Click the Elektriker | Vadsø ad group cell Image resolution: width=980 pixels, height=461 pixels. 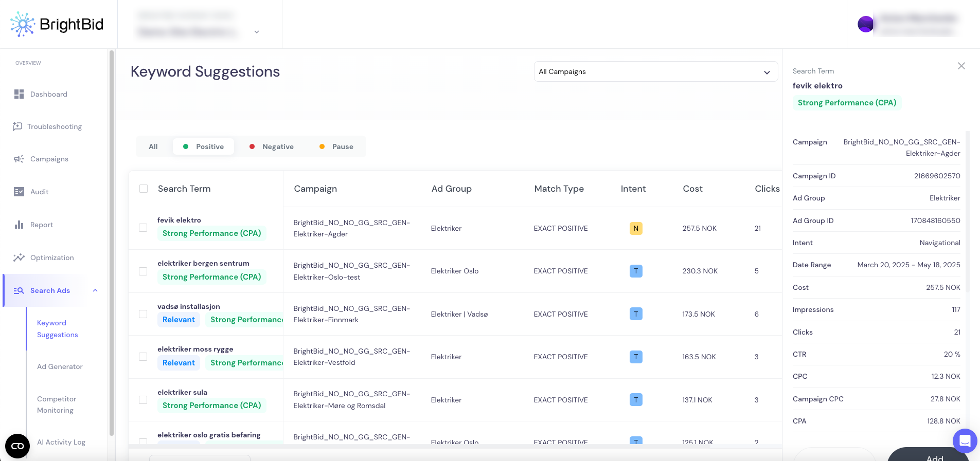point(459,314)
